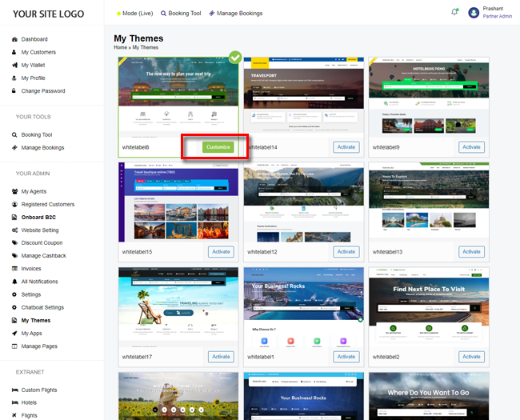Viewport: 520px width, 420px height.
Task: Open the whitelabel15 theme preview thumbnail
Action: [x=178, y=202]
